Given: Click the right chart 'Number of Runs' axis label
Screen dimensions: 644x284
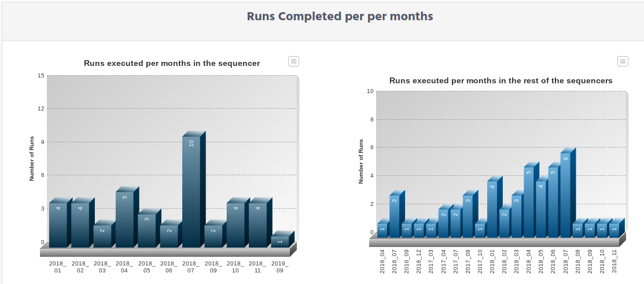Looking at the screenshot, I should point(361,162).
